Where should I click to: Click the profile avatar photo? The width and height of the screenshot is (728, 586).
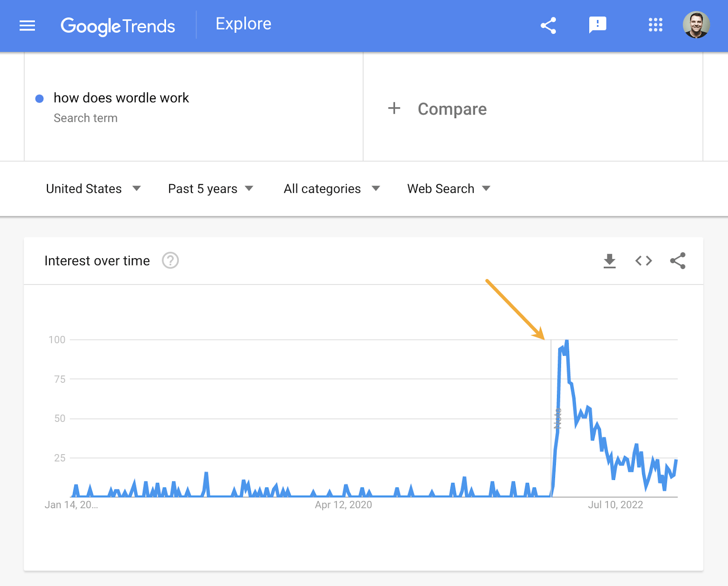(x=697, y=25)
